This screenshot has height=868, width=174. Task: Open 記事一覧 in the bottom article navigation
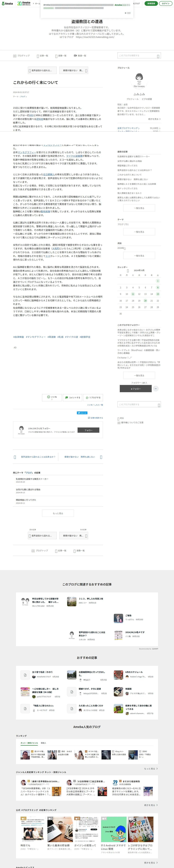[61, 551]
